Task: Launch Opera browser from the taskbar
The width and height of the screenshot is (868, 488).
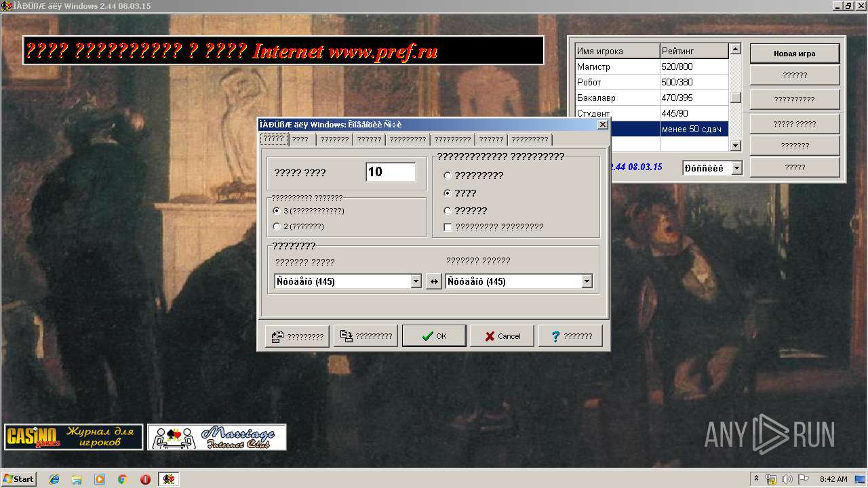Action: coord(145,479)
